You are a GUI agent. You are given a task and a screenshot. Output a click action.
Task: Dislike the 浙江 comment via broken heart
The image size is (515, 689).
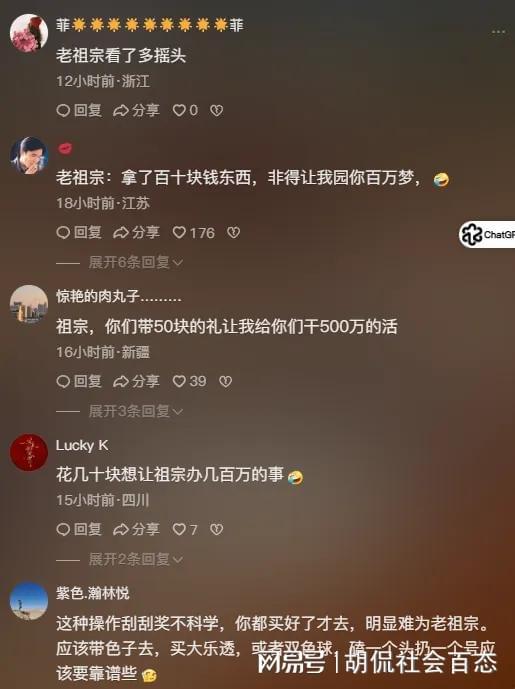click(x=216, y=110)
